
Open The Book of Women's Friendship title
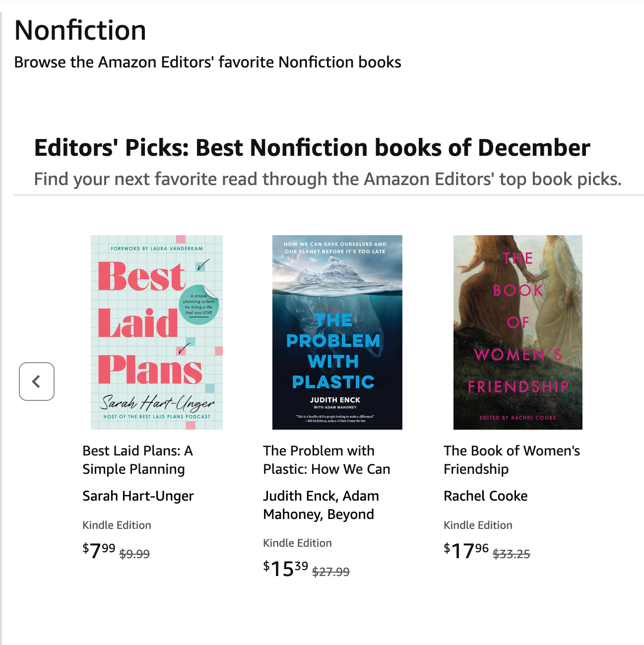512,459
